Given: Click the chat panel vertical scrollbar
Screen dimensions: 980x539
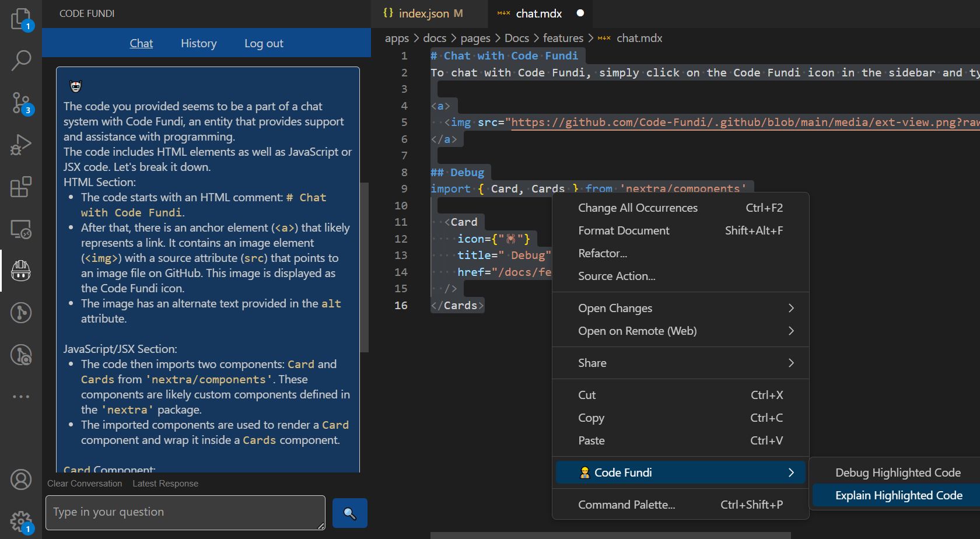Looking at the screenshot, I should point(365,267).
